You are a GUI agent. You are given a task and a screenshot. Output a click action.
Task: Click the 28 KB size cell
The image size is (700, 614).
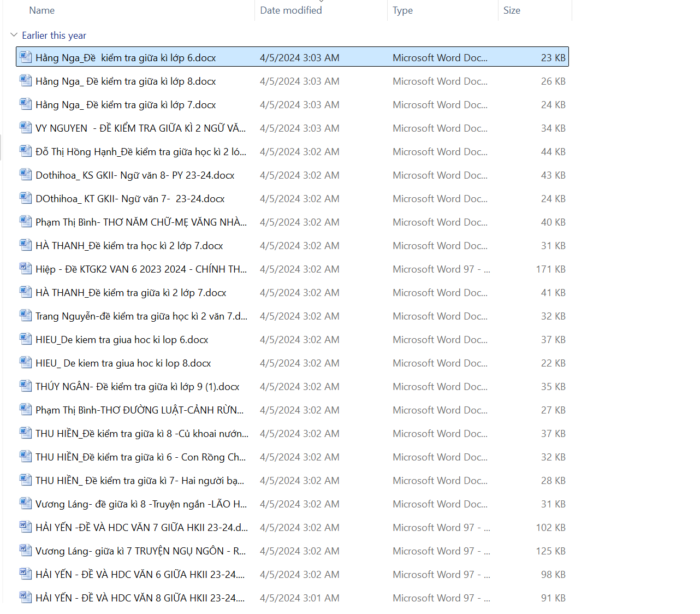(553, 481)
